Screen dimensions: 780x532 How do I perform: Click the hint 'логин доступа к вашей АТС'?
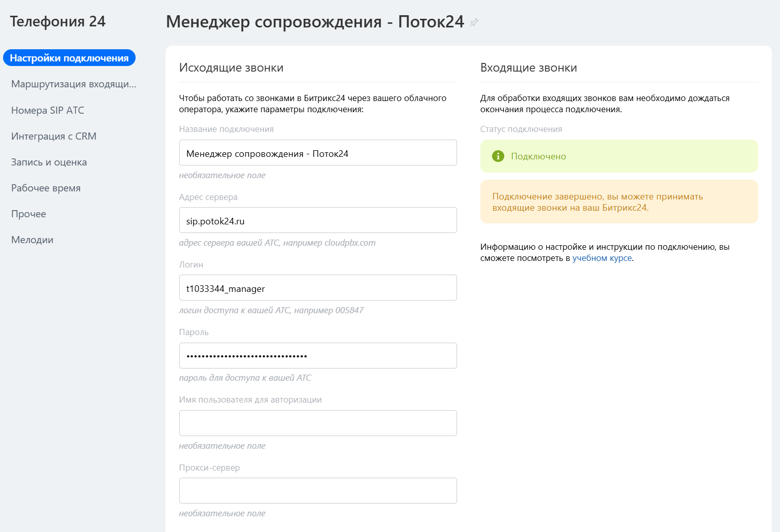(x=271, y=310)
